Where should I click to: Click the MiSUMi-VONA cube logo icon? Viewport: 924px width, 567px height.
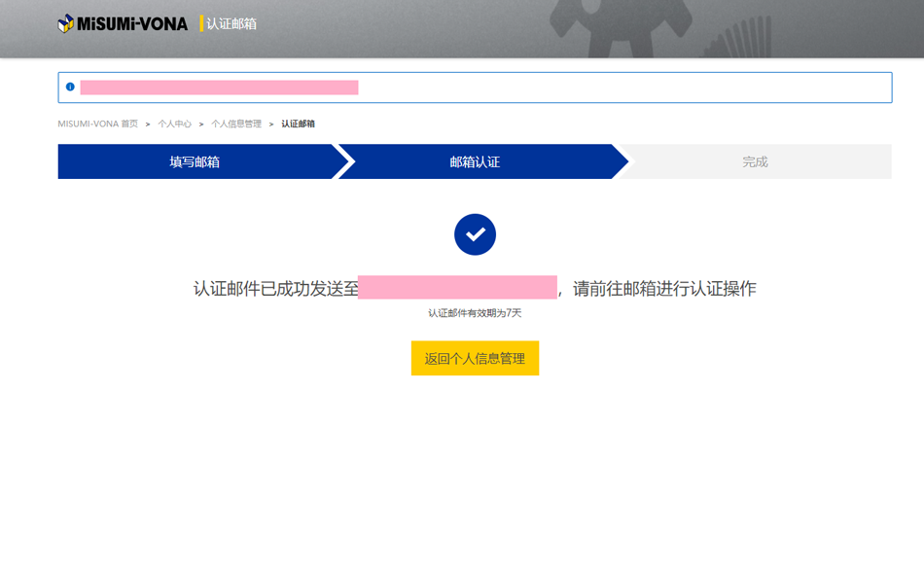coord(66,23)
